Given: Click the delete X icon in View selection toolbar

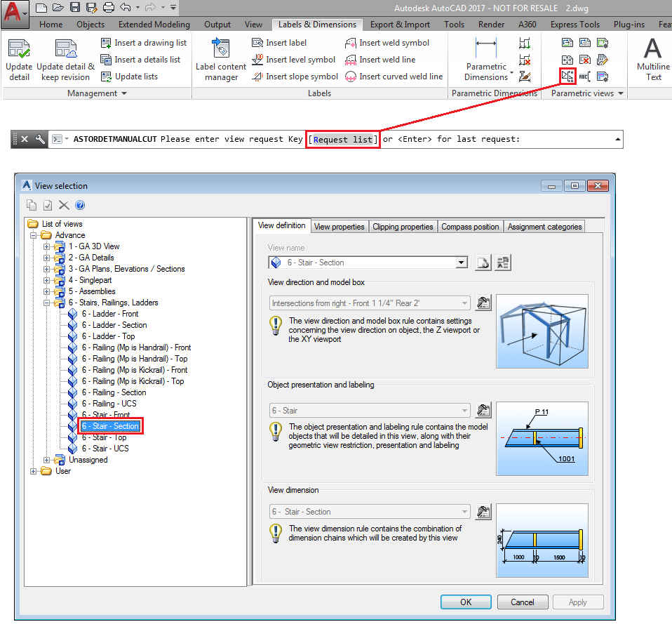Looking at the screenshot, I should (64, 205).
